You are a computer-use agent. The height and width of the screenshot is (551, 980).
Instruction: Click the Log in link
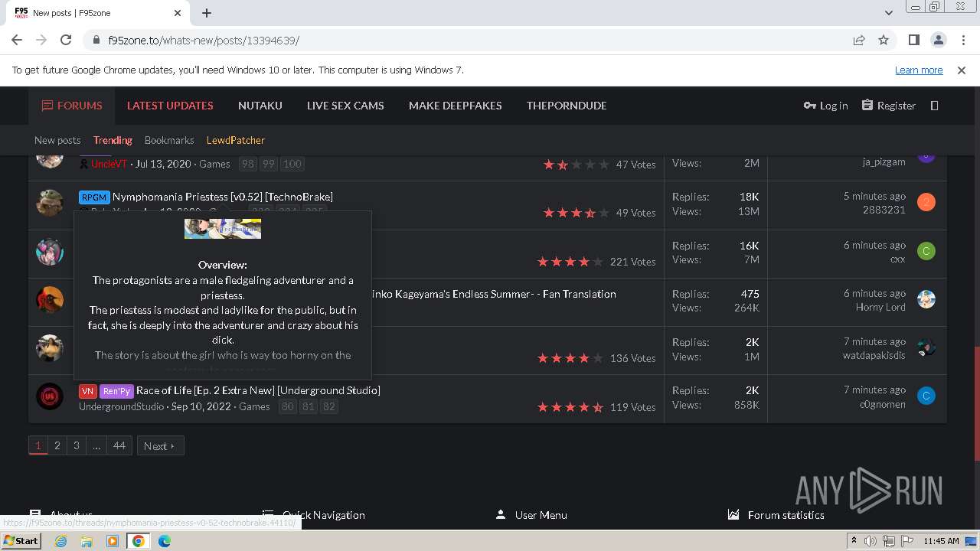(x=825, y=106)
